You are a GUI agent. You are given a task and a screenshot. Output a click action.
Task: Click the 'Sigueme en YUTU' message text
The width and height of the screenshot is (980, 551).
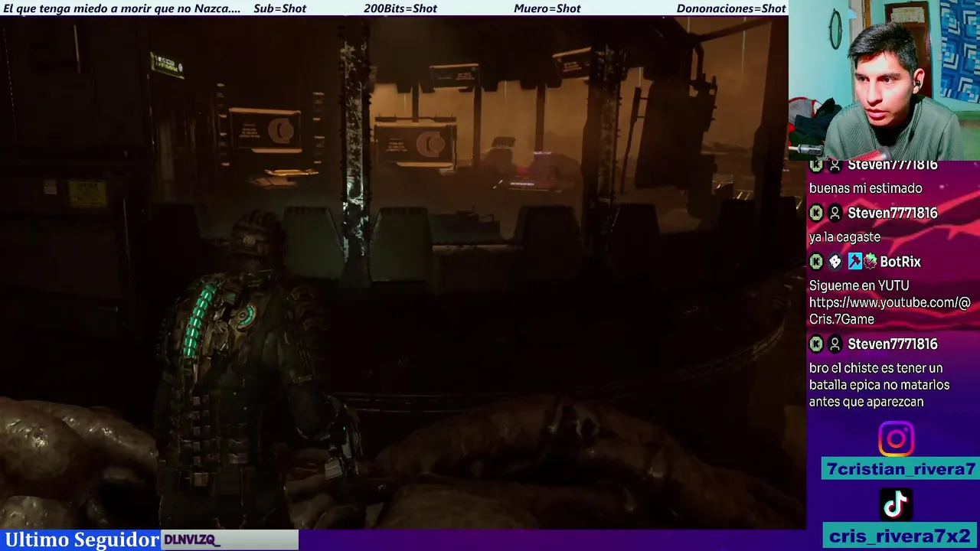pyautogui.click(x=859, y=285)
